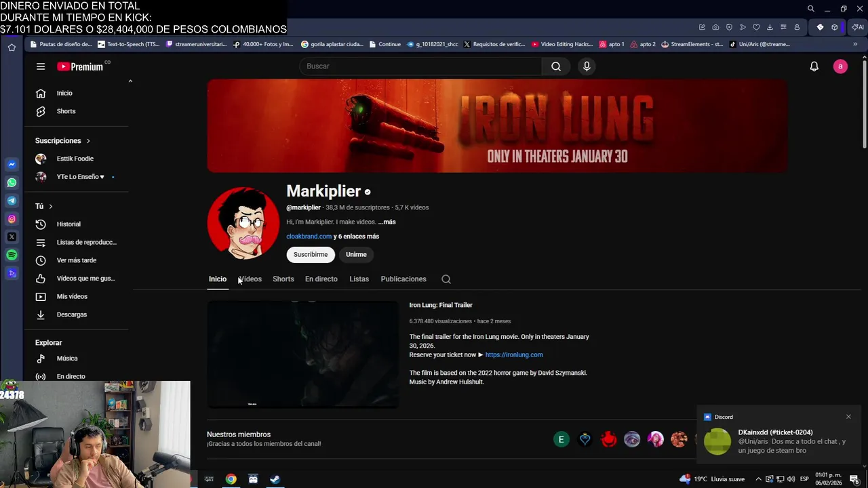Viewport: 868px width, 488px height.
Task: Show hidden system tray icons
Action: click(x=758, y=479)
